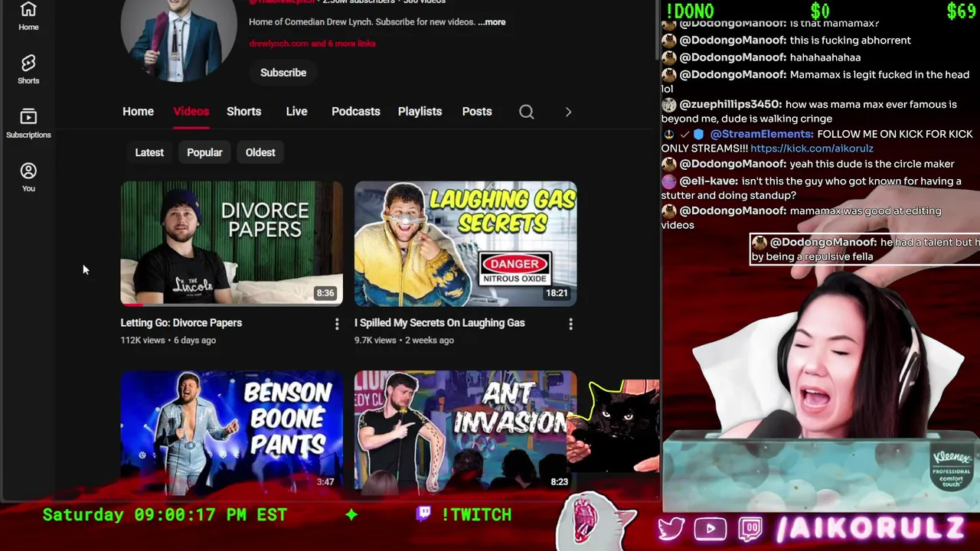Click the /AIKORULZ handle text
This screenshot has width=980, height=551.
(x=870, y=528)
